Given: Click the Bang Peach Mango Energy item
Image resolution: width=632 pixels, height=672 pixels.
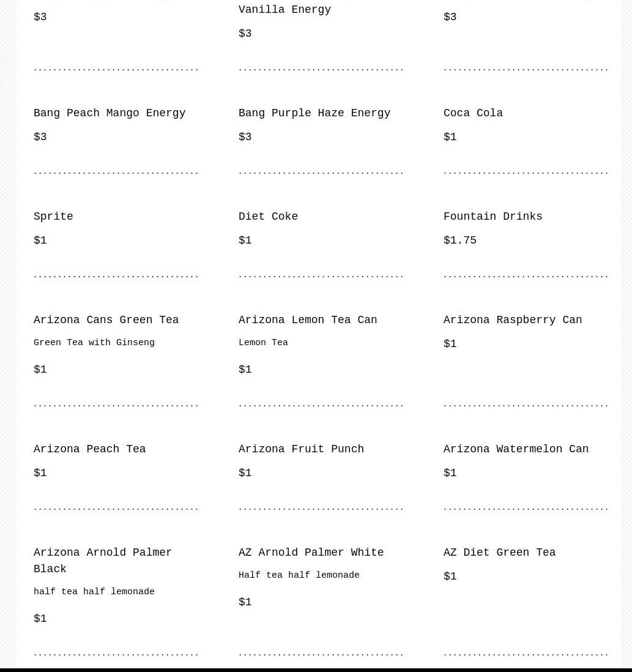Looking at the screenshot, I should coord(110,113).
